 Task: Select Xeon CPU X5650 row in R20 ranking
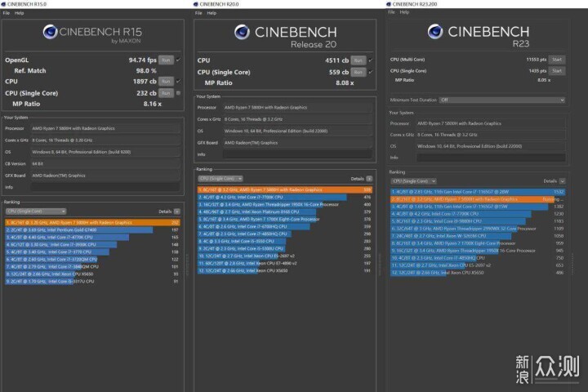point(285,270)
